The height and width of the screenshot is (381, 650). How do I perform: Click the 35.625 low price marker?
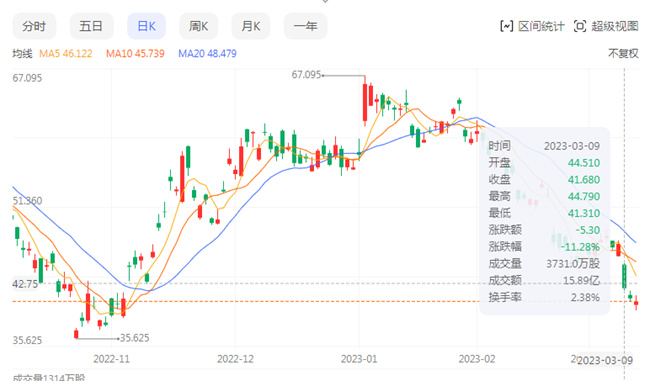pos(135,338)
